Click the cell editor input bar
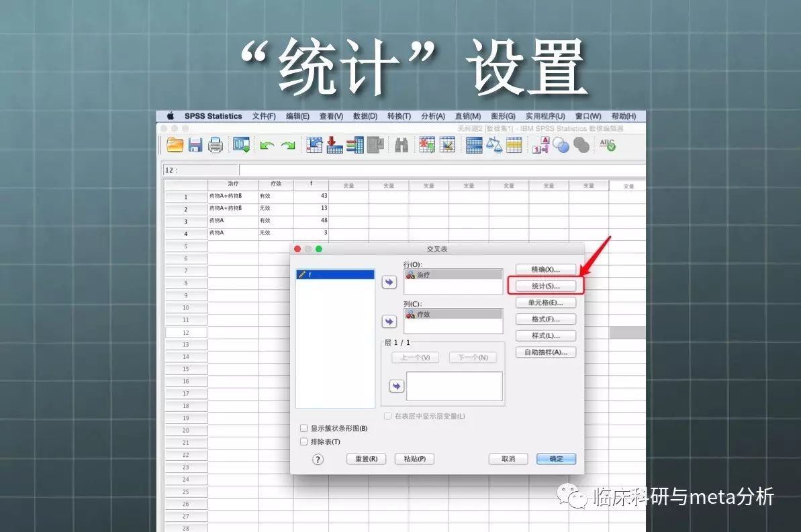This screenshot has width=801, height=532. point(442,170)
